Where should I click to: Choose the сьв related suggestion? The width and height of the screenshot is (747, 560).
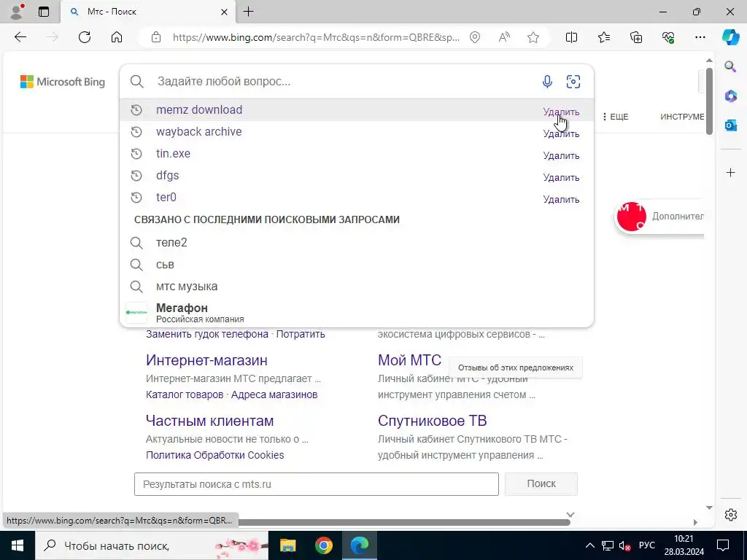coord(357,265)
